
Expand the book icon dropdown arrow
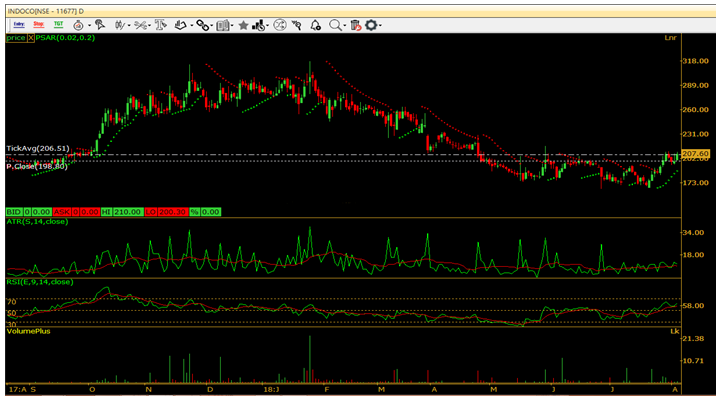point(232,25)
